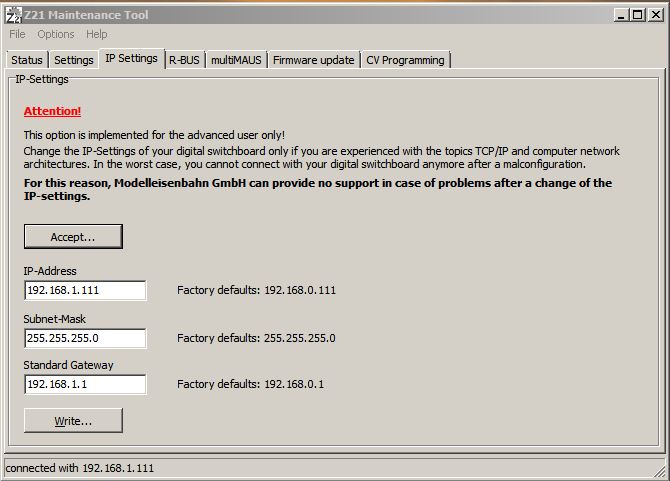This screenshot has height=481, width=670.
Task: Maximize the Z21 Maintenance Tool window
Action: coord(637,15)
